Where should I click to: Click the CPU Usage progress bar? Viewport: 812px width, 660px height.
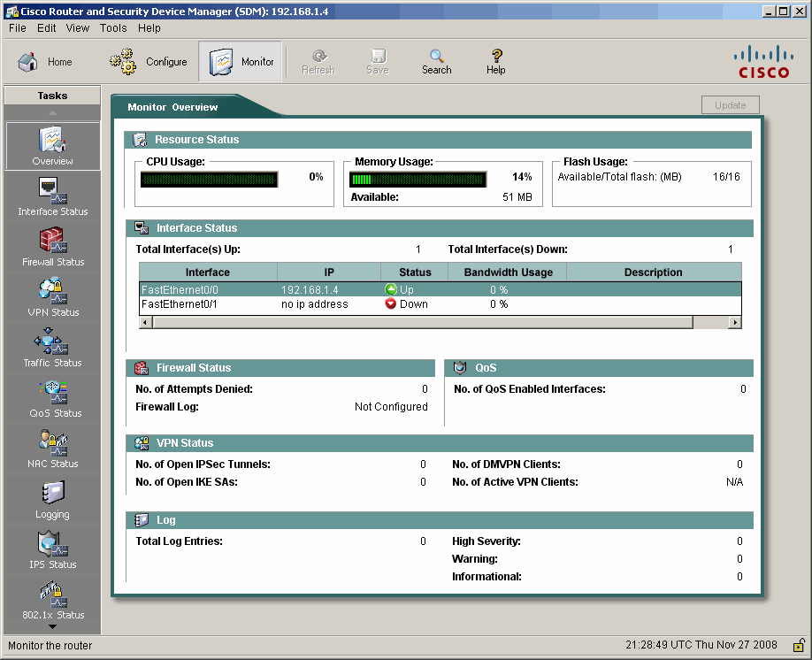tap(210, 180)
